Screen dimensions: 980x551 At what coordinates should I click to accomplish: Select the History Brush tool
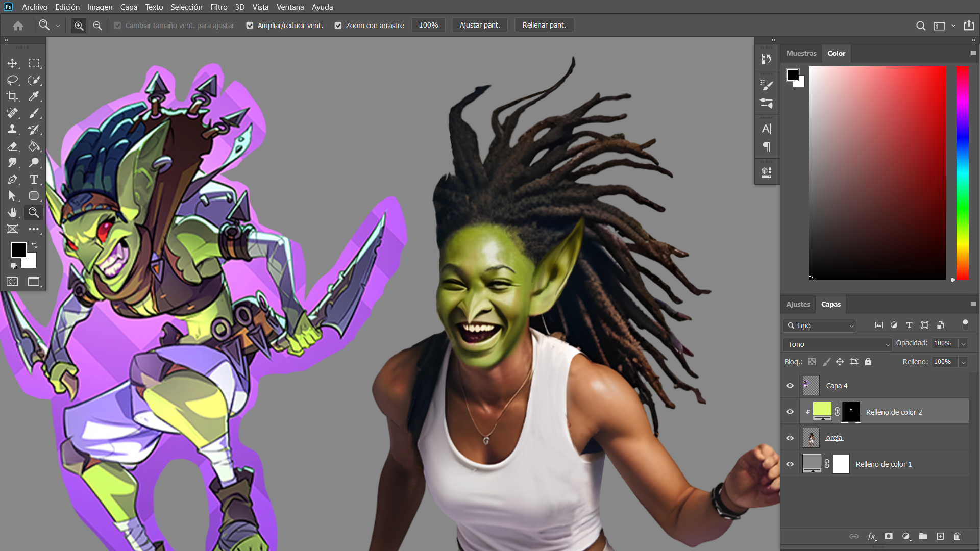tap(34, 130)
